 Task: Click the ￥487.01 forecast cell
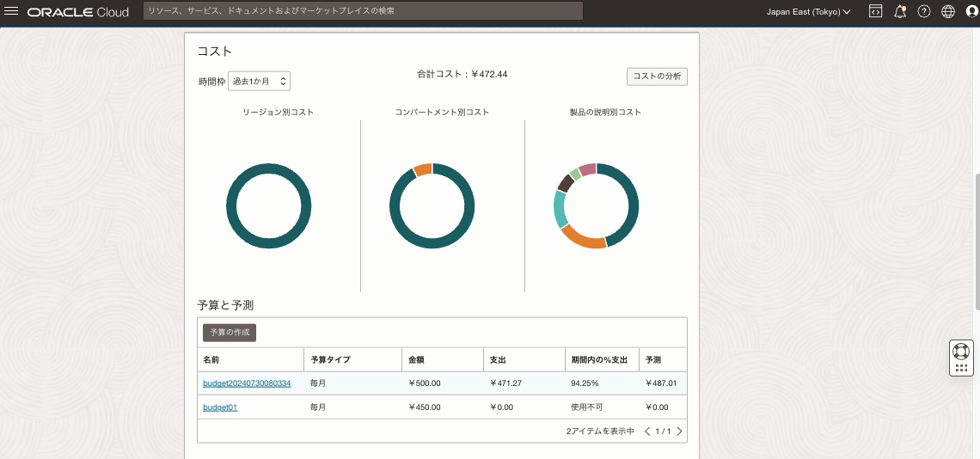pos(661,382)
